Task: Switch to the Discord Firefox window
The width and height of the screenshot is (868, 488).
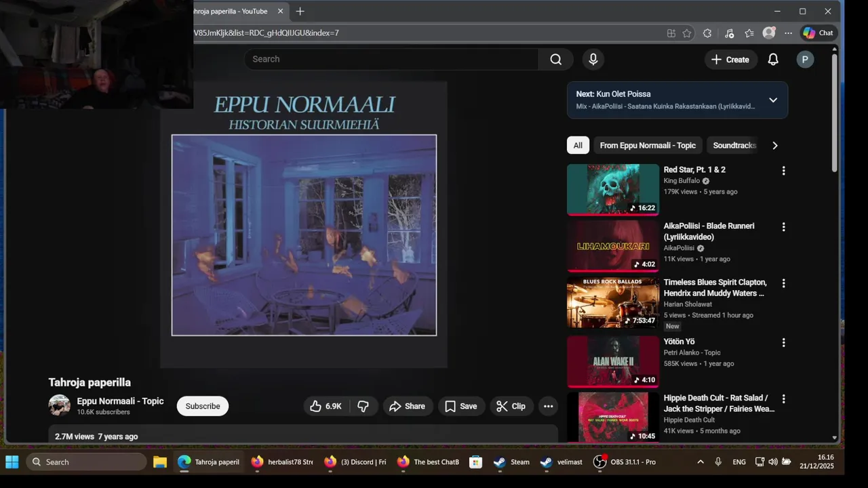Action: tap(355, 462)
